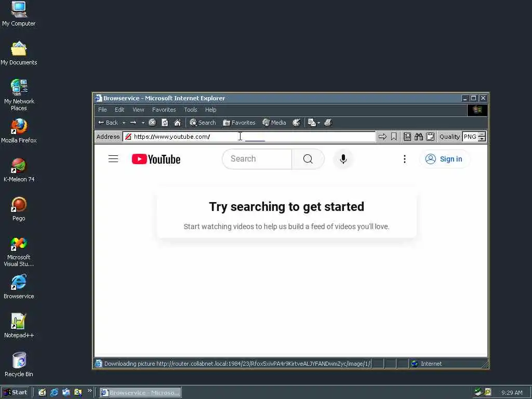Select the Notepad++ desktop shortcut
532x399 pixels.
pos(19,326)
